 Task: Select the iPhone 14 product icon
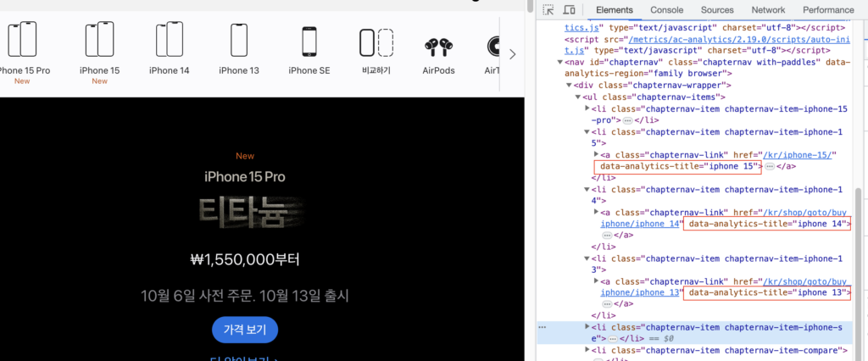click(x=170, y=39)
